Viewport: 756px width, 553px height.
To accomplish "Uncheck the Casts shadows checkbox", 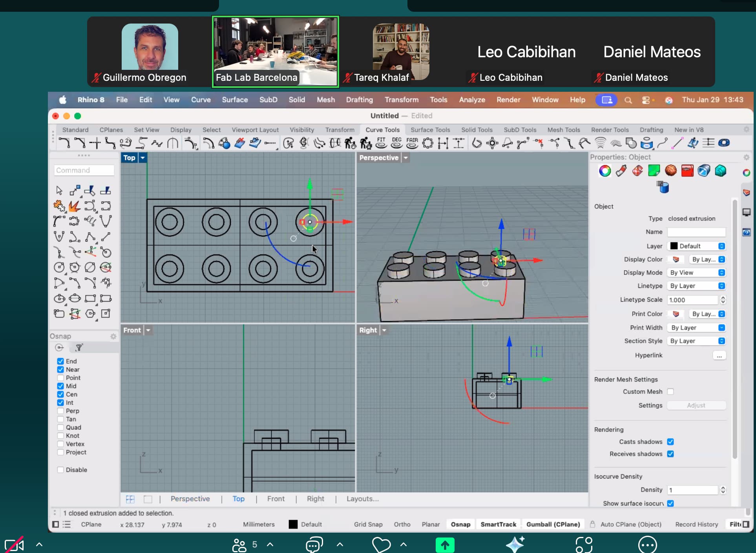I will [x=670, y=442].
